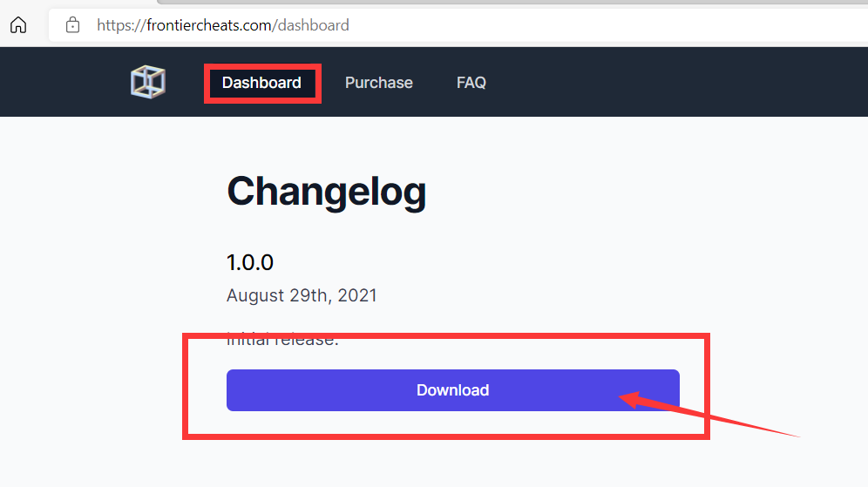Click the frontiercheats.com domain in the URL
The image size is (868, 487).
(x=208, y=25)
